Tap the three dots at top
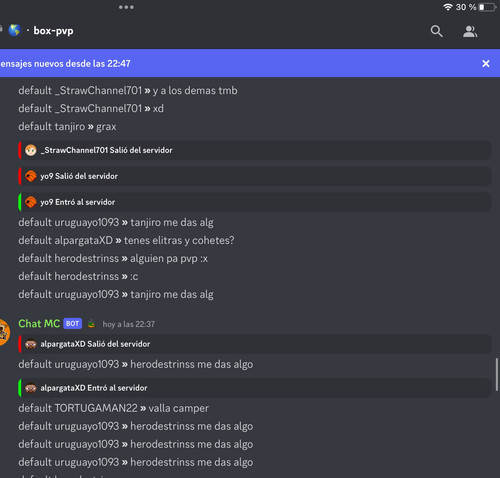 coord(126,7)
